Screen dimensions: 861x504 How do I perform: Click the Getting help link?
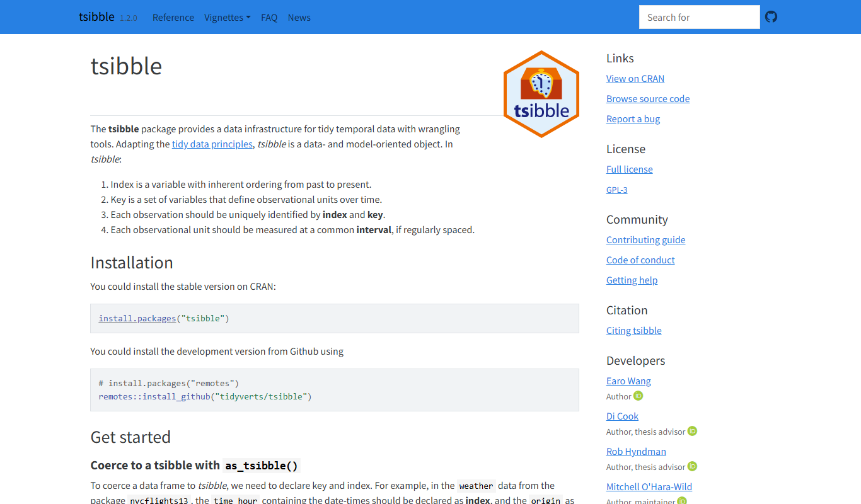(632, 280)
